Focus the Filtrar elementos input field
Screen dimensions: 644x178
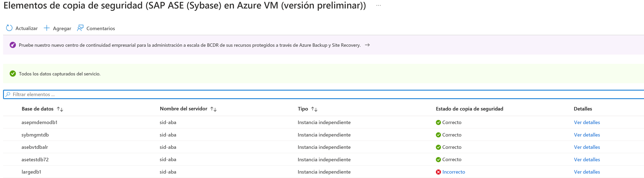pyautogui.click(x=200, y=94)
